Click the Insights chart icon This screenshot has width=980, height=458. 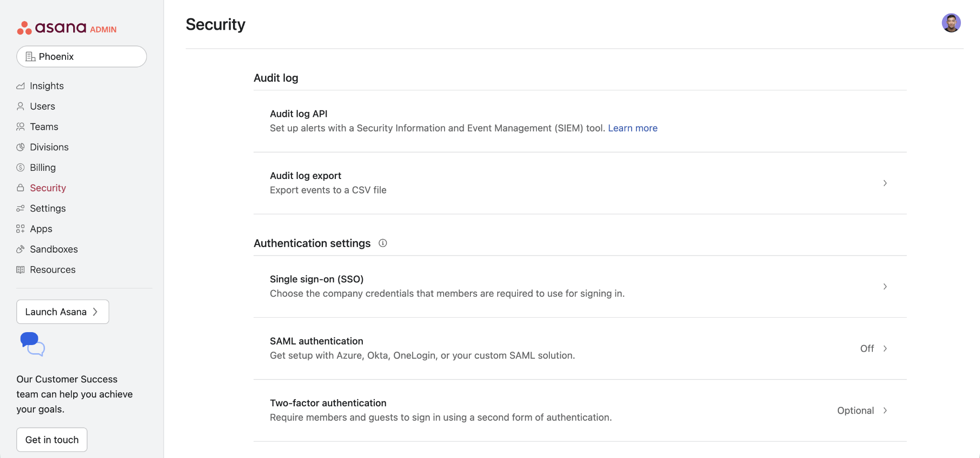(x=20, y=86)
